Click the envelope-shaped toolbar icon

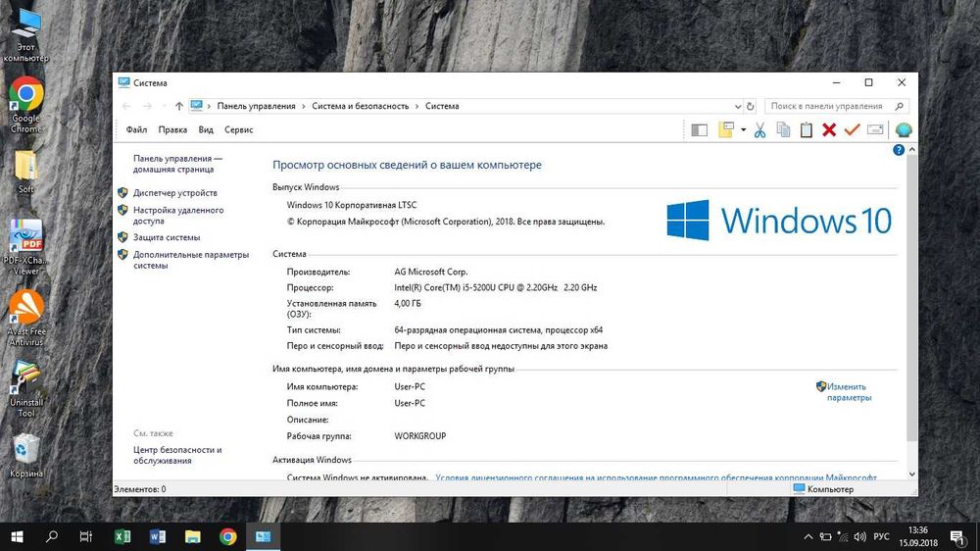click(875, 129)
